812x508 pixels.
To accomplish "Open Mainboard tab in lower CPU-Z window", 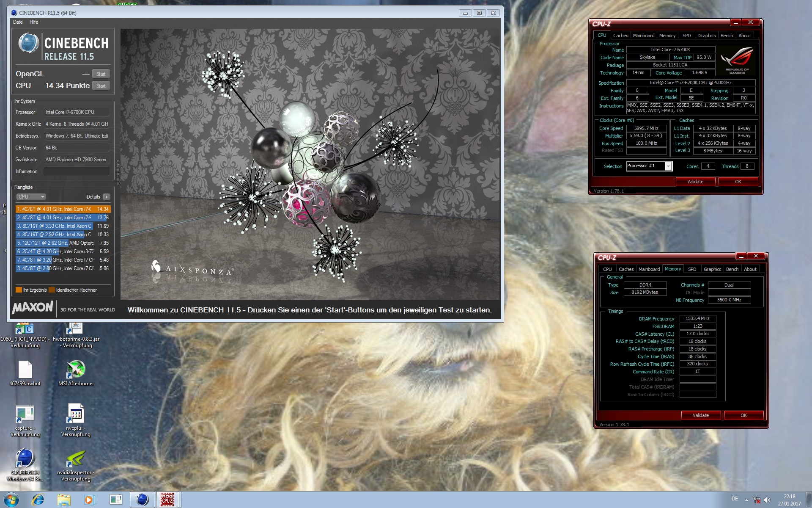I will pos(649,269).
